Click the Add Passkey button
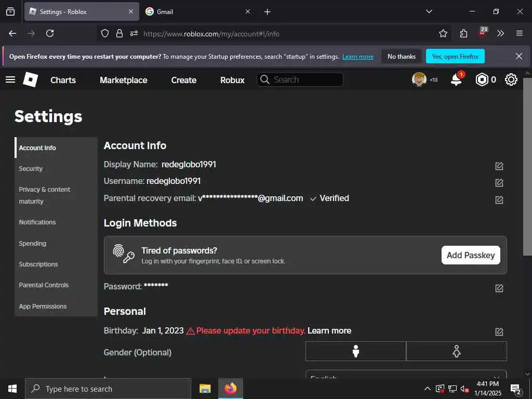This screenshot has height=399, width=532. 471,255
